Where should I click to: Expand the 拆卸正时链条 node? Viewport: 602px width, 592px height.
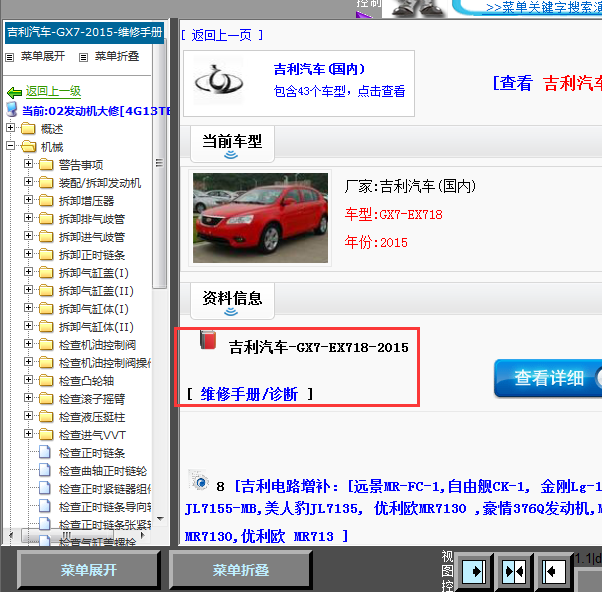coord(28,253)
